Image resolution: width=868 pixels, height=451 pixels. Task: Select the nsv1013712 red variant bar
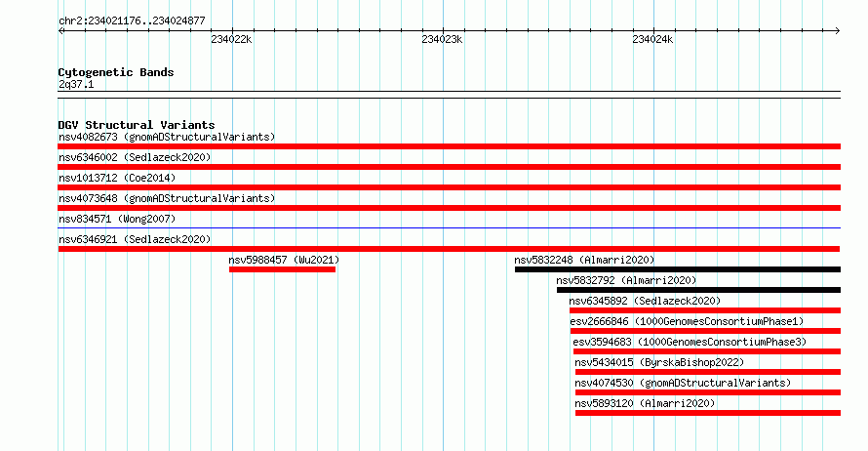(x=449, y=187)
